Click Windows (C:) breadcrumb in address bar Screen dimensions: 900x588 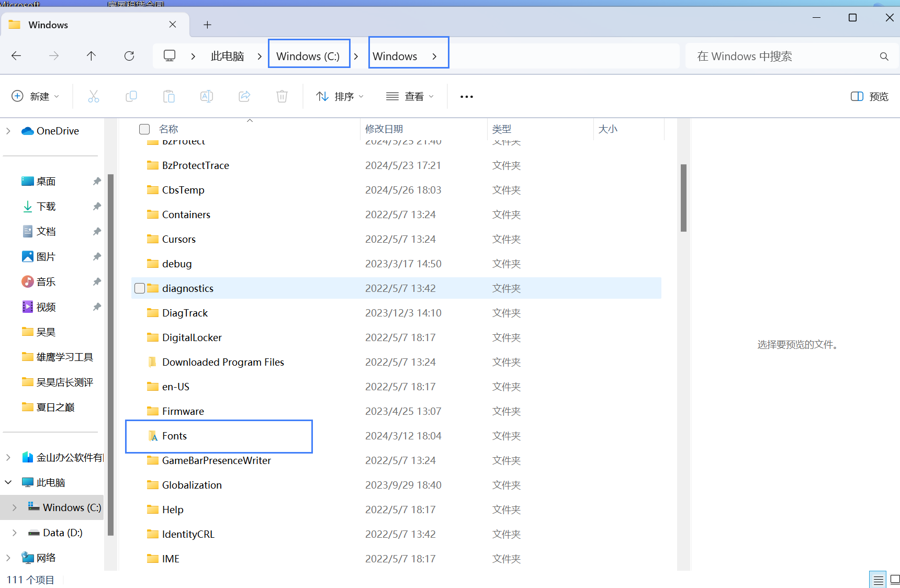coord(308,56)
